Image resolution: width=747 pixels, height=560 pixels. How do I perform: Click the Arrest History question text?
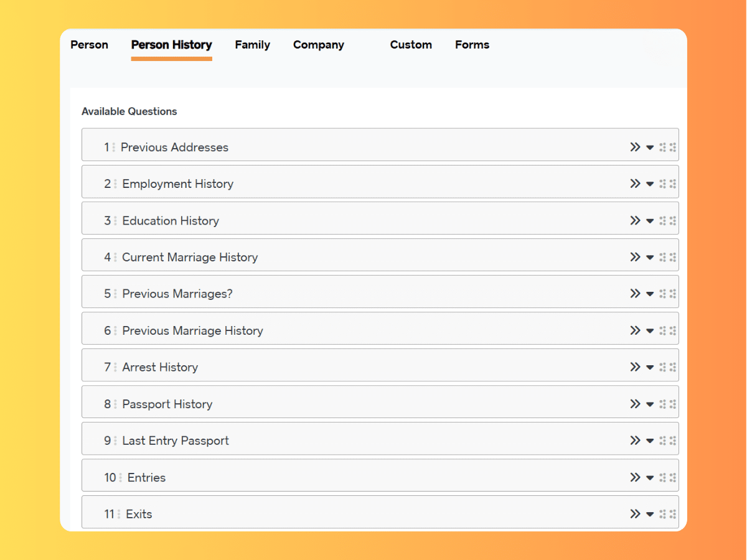click(160, 368)
